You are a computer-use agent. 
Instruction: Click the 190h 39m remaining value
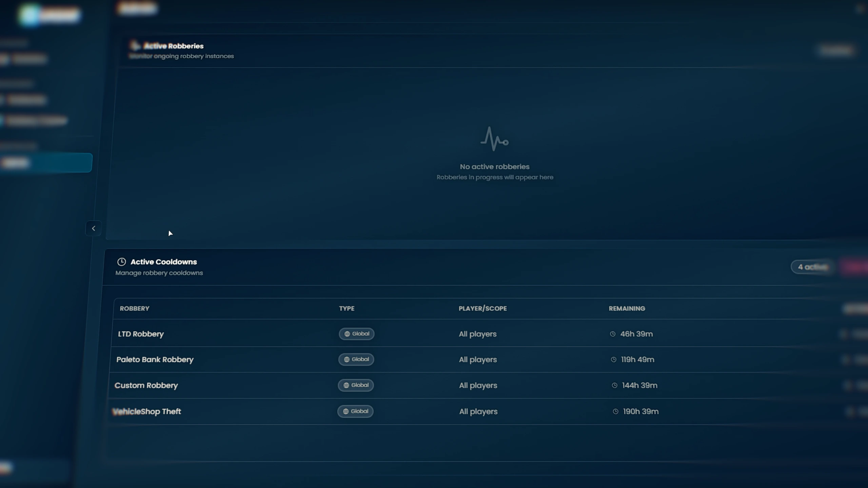pos(641,411)
